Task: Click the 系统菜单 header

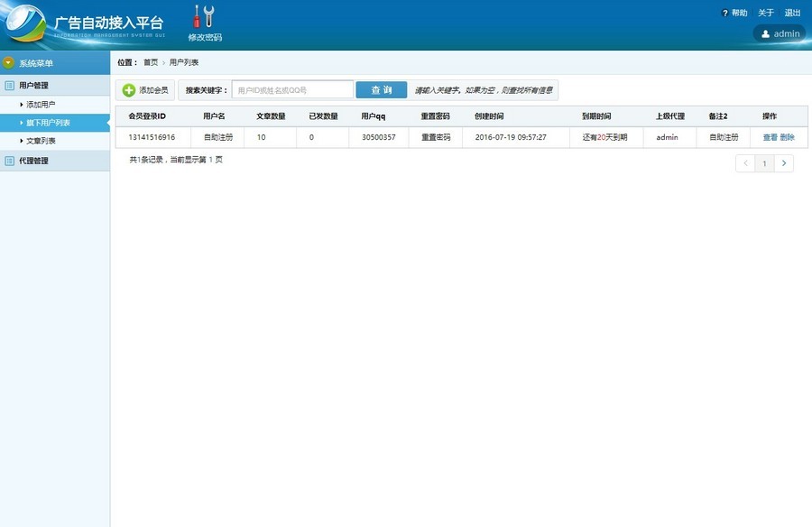Action: tap(55, 62)
